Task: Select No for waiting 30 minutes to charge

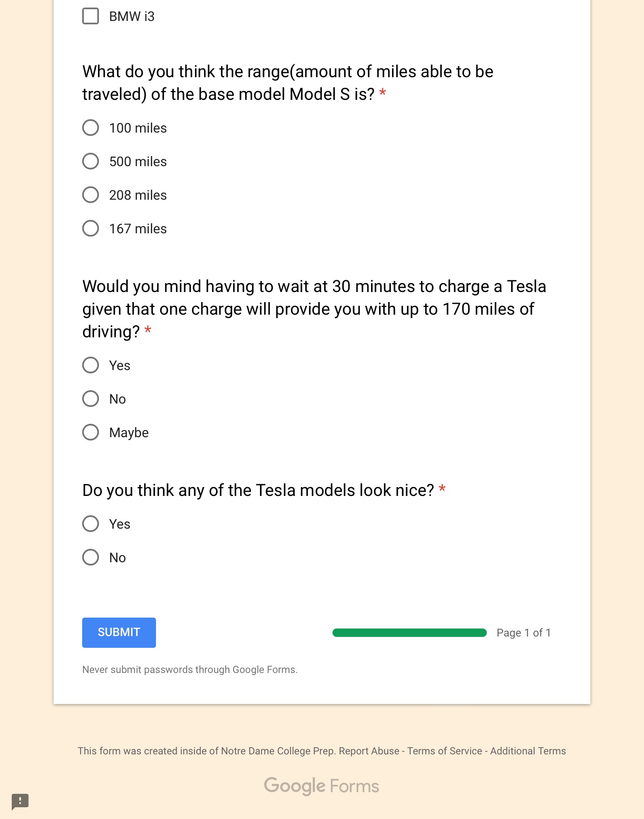Action: (90, 399)
